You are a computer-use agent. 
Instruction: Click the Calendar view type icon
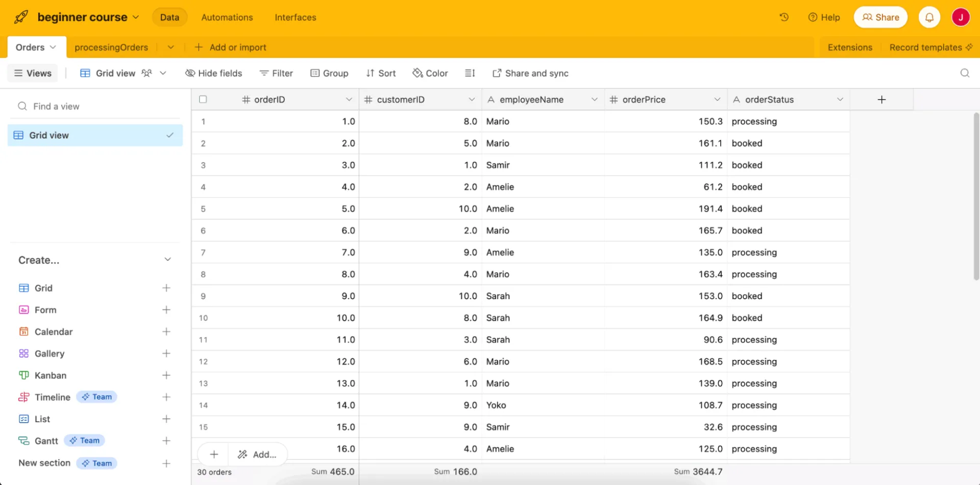pos(23,332)
